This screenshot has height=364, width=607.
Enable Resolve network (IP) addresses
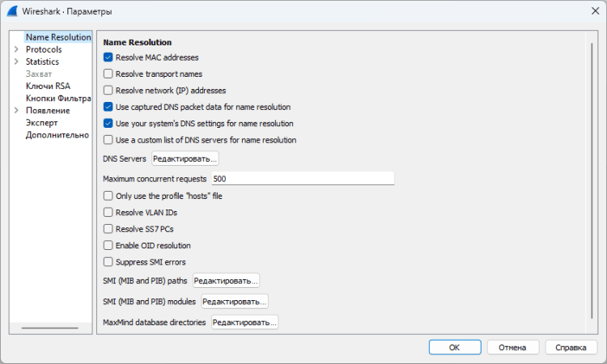108,91
